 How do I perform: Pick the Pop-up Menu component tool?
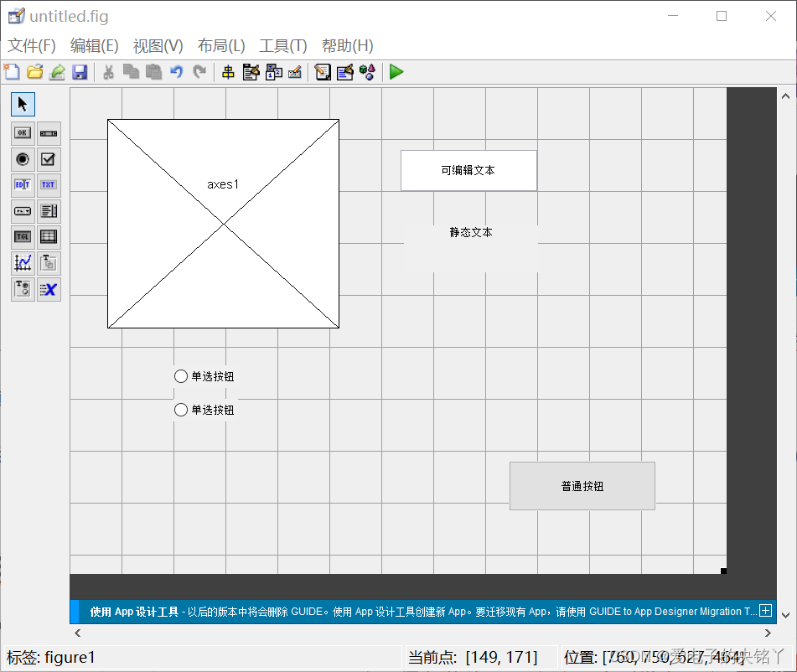[23, 211]
